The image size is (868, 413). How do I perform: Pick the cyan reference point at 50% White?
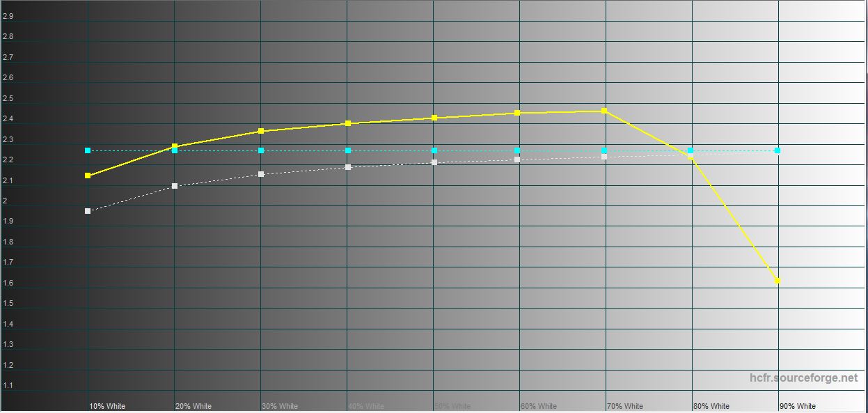pos(434,150)
